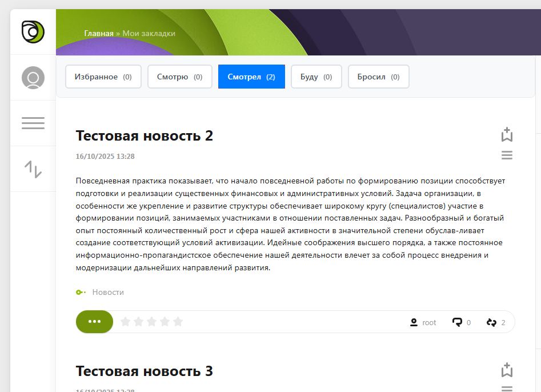Click the comments icon in the post footer
This screenshot has height=392, width=541.
pos(457,322)
